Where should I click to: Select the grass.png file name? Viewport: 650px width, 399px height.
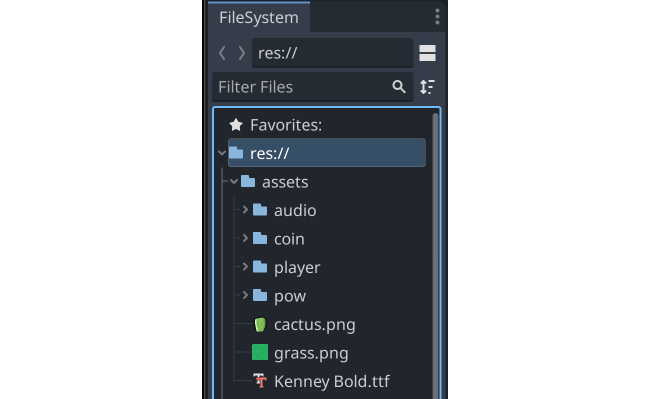[x=311, y=353]
